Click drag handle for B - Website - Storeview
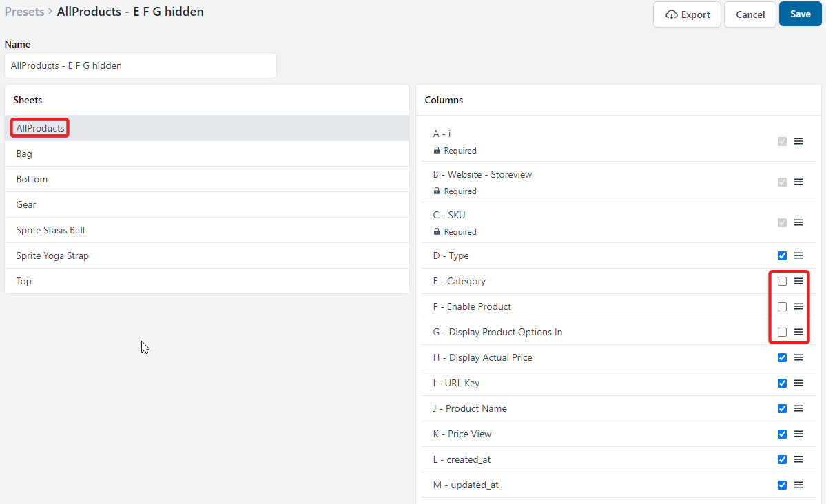Viewport: 826px width, 504px height. click(798, 182)
